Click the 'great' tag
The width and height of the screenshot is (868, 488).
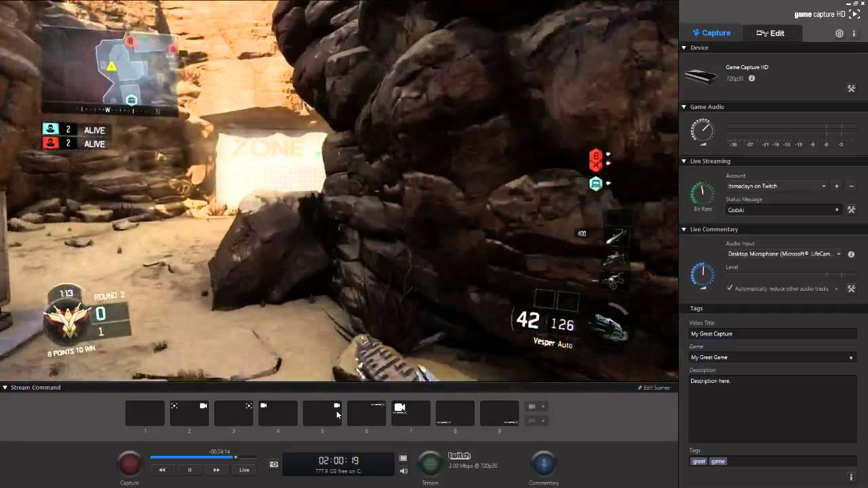tap(698, 462)
